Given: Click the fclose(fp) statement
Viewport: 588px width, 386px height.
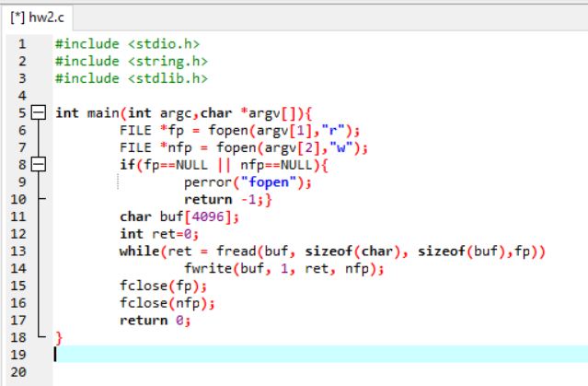Looking at the screenshot, I should pyautogui.click(x=163, y=286).
